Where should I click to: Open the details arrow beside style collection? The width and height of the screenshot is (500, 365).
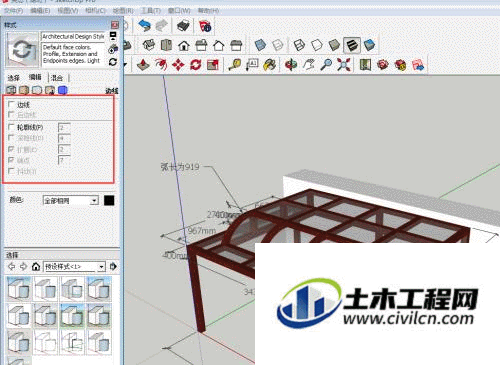113,266
